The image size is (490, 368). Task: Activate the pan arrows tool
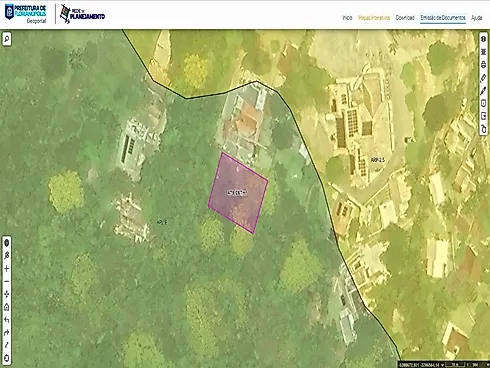[7, 294]
